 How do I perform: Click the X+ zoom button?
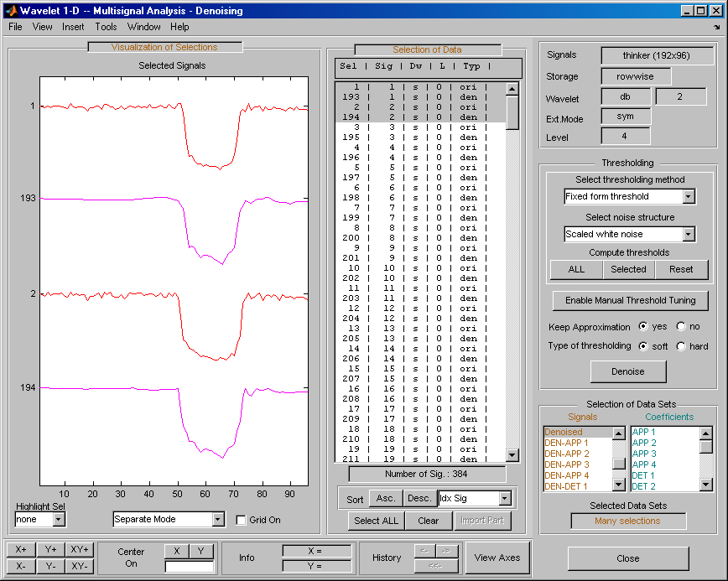pyautogui.click(x=21, y=549)
